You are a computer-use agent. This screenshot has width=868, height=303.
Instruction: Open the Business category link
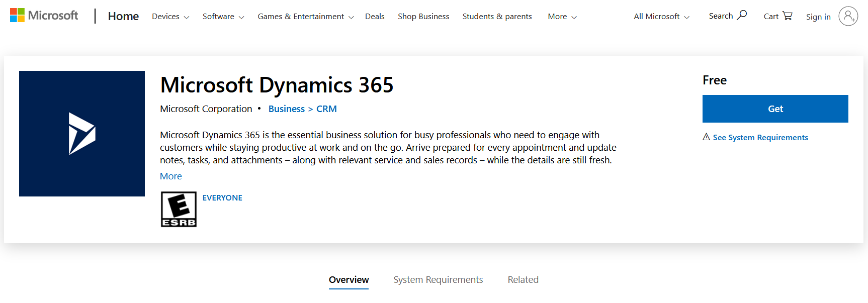(x=287, y=109)
